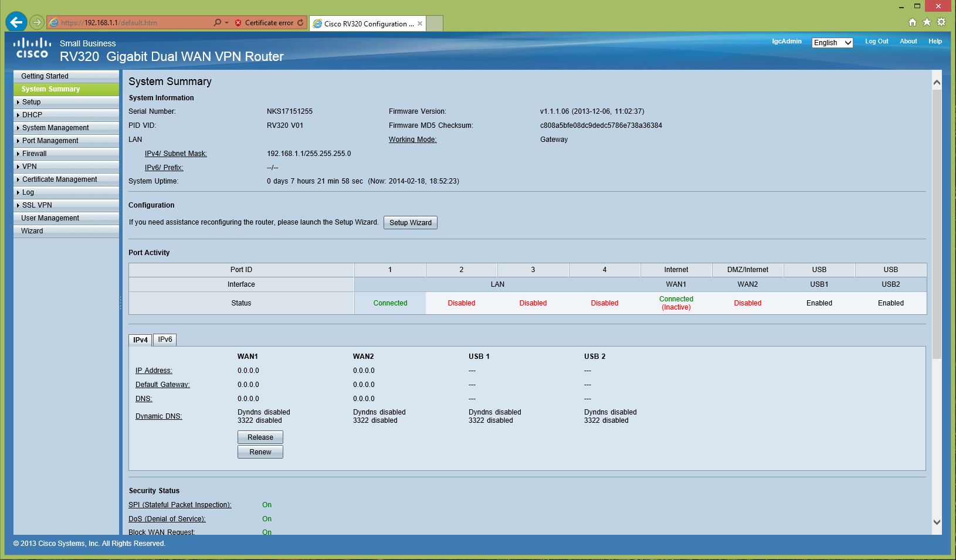Expand the Setup menu section
Viewport: 956px width, 560px height.
tap(66, 102)
